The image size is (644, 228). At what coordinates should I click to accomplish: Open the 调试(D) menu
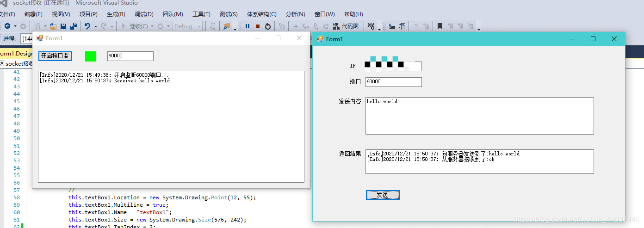click(x=144, y=14)
